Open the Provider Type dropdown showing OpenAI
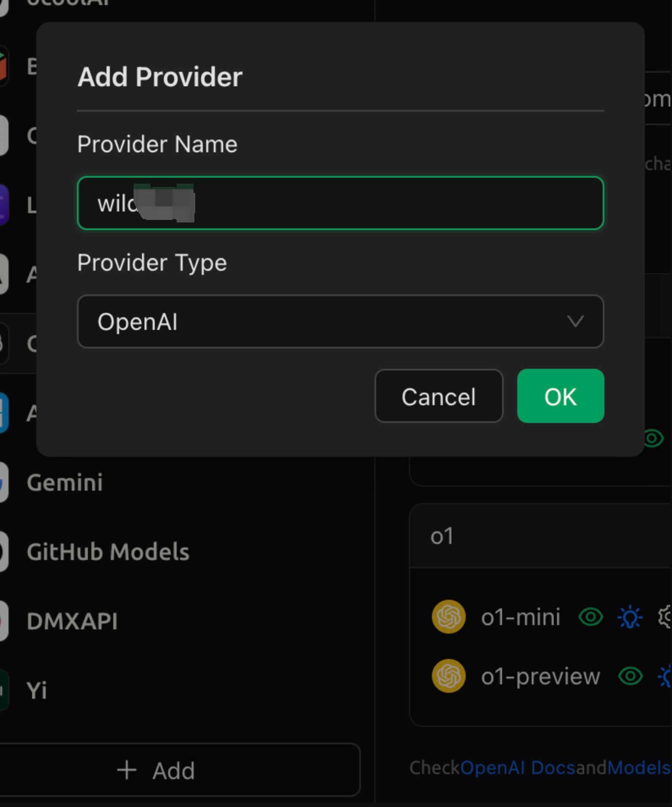Image resolution: width=672 pixels, height=807 pixels. 340,322
